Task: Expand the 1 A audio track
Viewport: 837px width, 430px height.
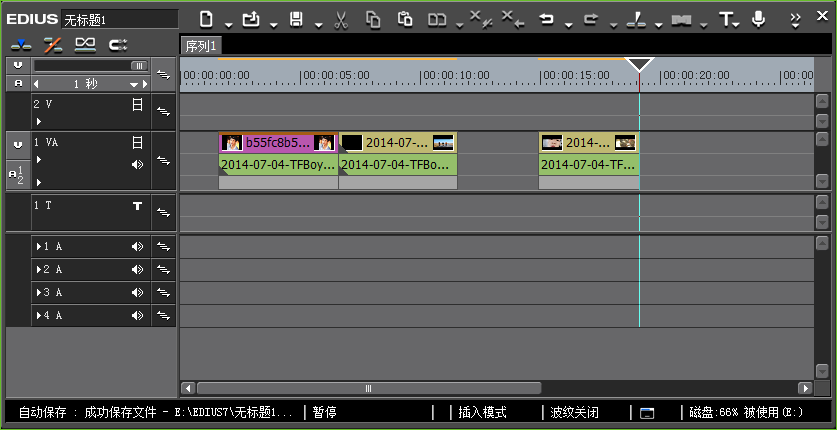Action: pyautogui.click(x=39, y=246)
